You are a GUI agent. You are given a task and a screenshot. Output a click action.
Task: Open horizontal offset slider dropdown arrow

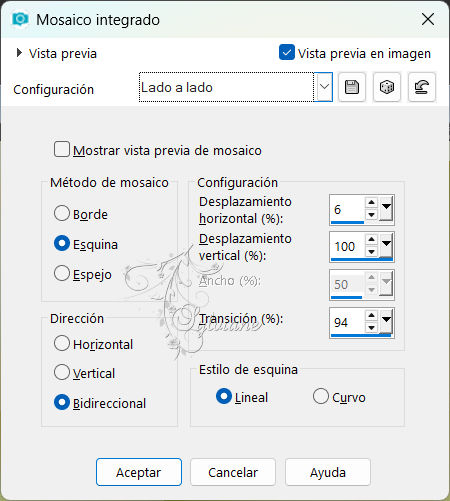(x=386, y=208)
